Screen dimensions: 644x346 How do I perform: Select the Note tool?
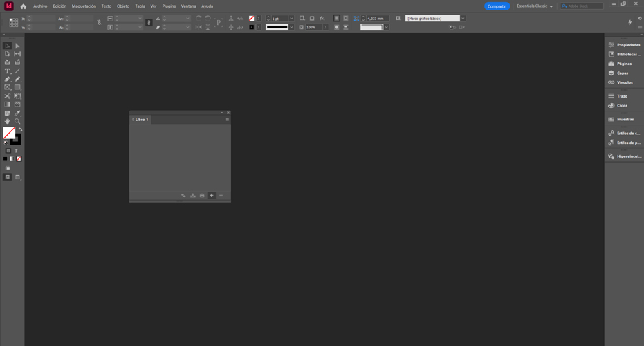(x=8, y=113)
